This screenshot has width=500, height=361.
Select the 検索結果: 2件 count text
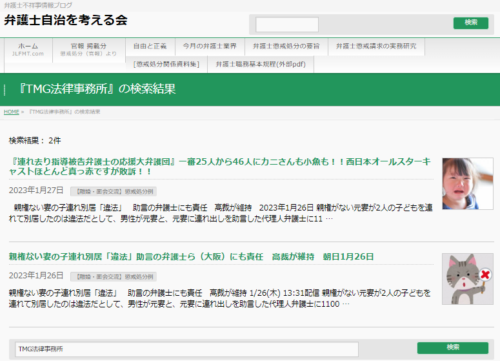[35, 141]
